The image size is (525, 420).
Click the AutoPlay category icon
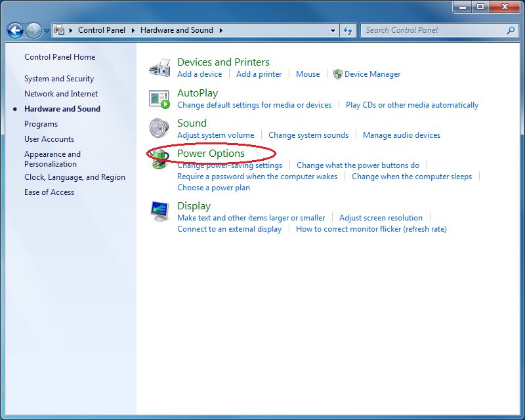tap(159, 98)
